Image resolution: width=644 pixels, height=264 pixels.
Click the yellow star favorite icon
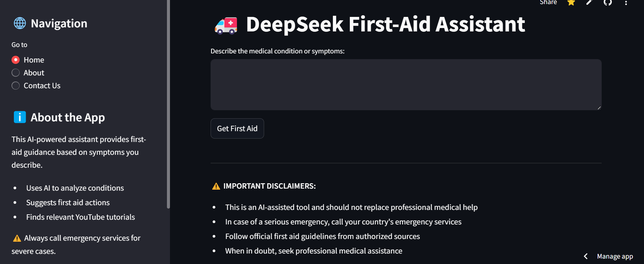[x=571, y=3]
